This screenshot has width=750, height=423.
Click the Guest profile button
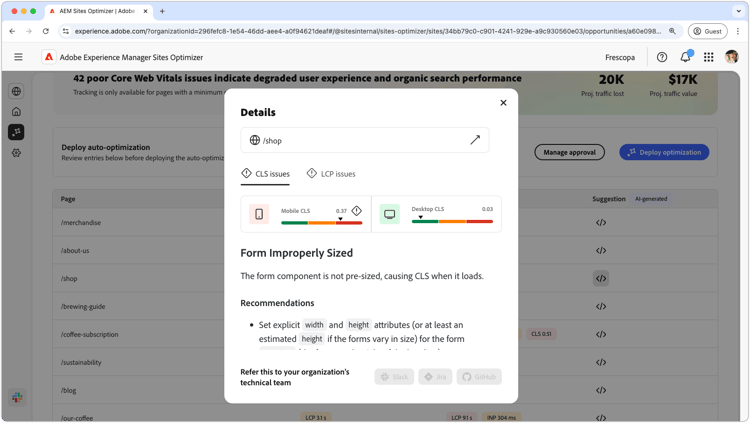pos(707,31)
